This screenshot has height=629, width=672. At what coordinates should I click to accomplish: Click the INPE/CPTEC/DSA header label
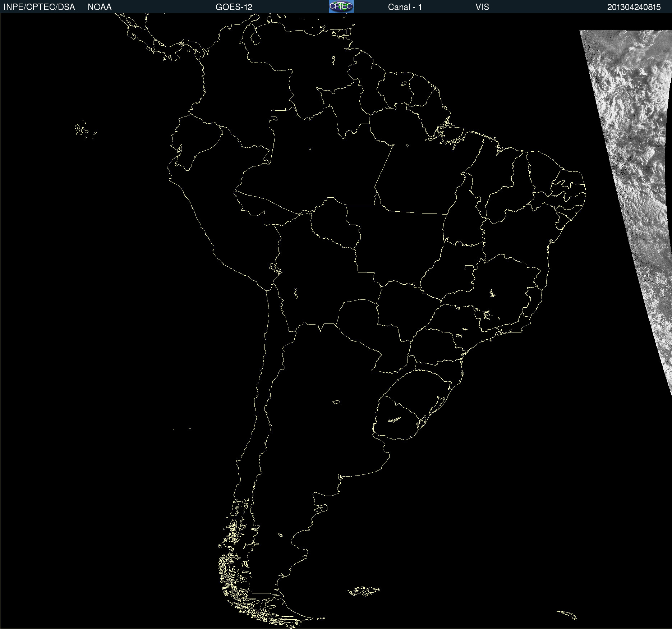[x=39, y=7]
